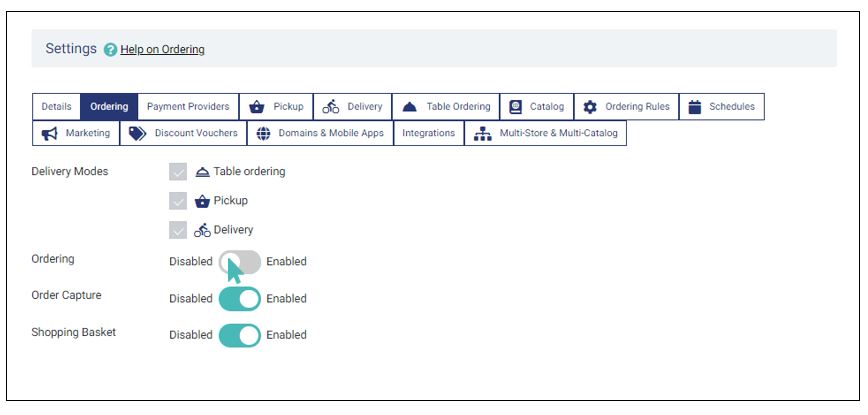Open the Ordering Rules tab
This screenshot has width=868, height=415.
click(x=627, y=106)
